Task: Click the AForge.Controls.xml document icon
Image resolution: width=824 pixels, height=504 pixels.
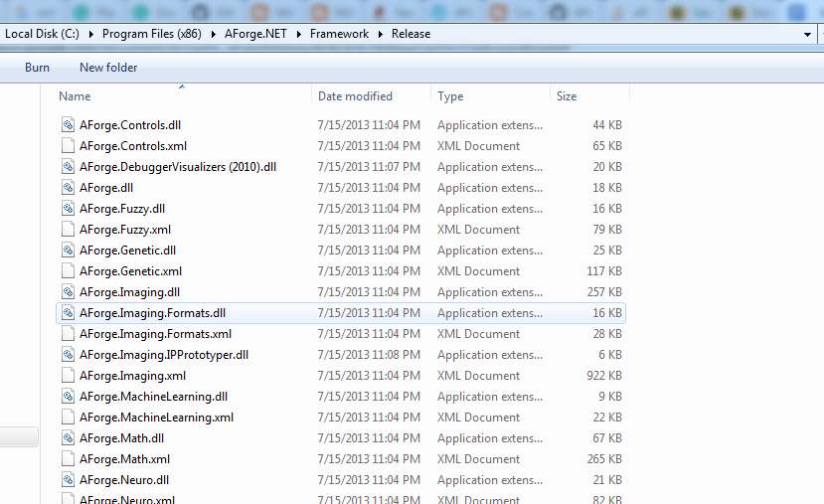Action: [68, 145]
